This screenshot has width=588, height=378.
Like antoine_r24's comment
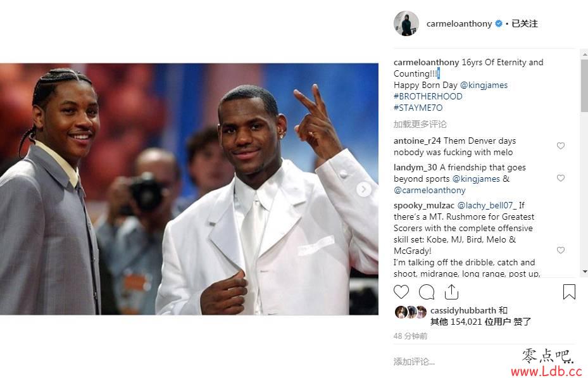561,146
